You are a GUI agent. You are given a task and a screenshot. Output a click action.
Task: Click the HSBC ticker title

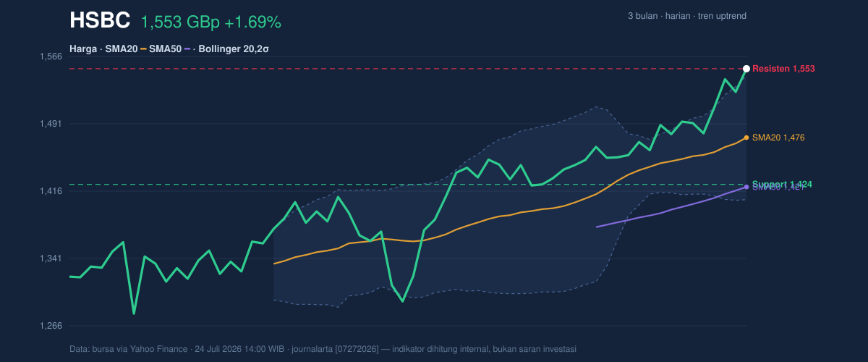click(100, 21)
